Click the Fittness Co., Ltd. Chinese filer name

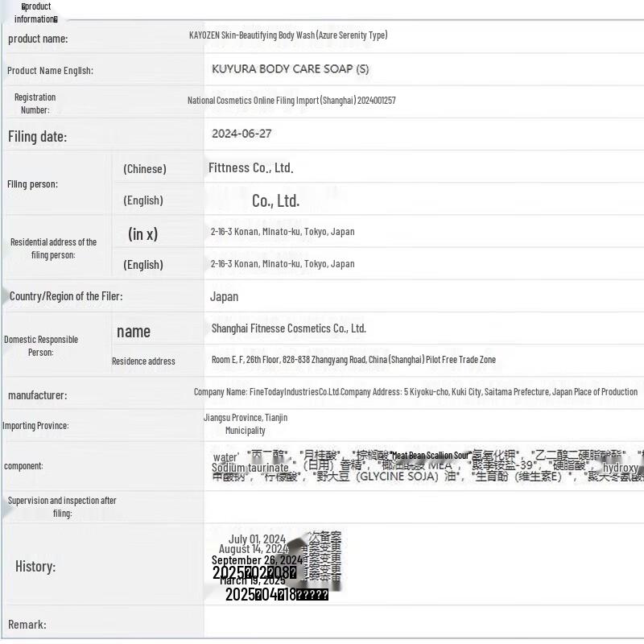coord(250,168)
